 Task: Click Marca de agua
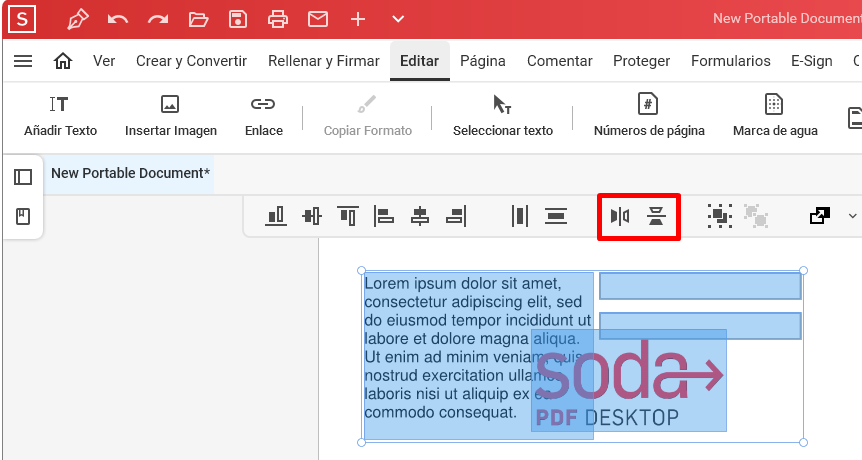(x=775, y=116)
